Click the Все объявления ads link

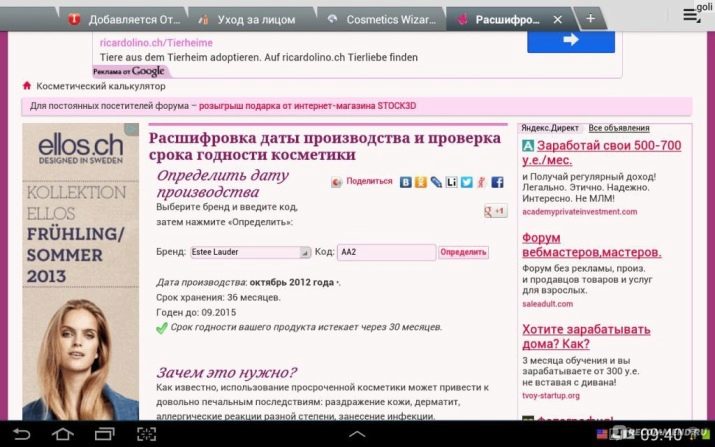pos(618,128)
